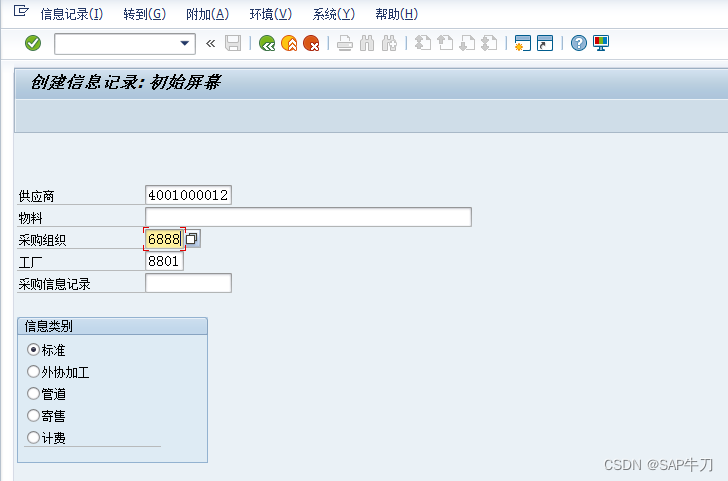The image size is (728, 481).
Task: Click the Previous Page icon
Action: click(x=445, y=43)
